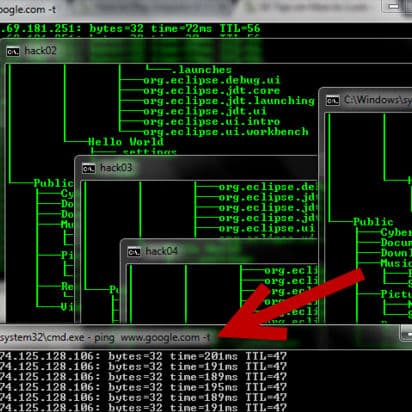Click the C:\Windows\sy title text

[378, 100]
